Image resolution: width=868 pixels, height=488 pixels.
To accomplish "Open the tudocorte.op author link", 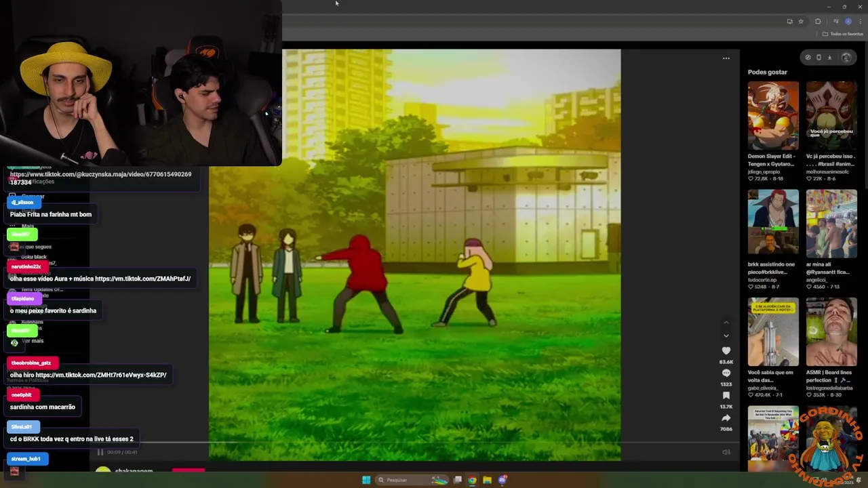I will [x=763, y=279].
